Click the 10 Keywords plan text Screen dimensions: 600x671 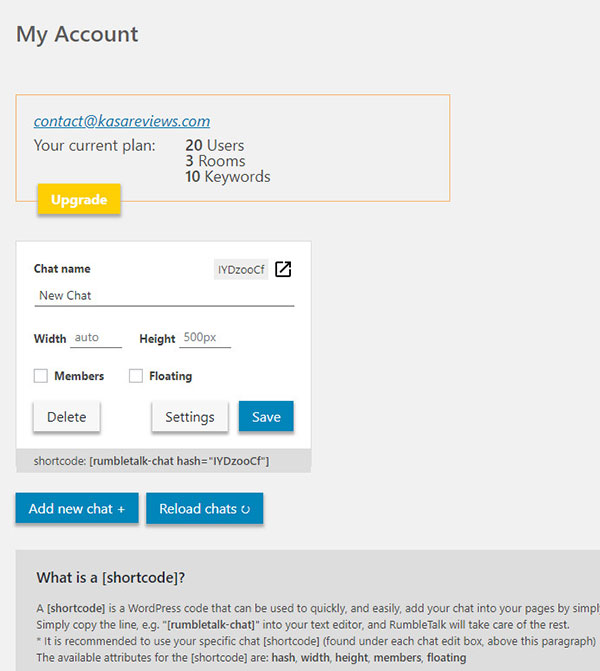point(227,177)
